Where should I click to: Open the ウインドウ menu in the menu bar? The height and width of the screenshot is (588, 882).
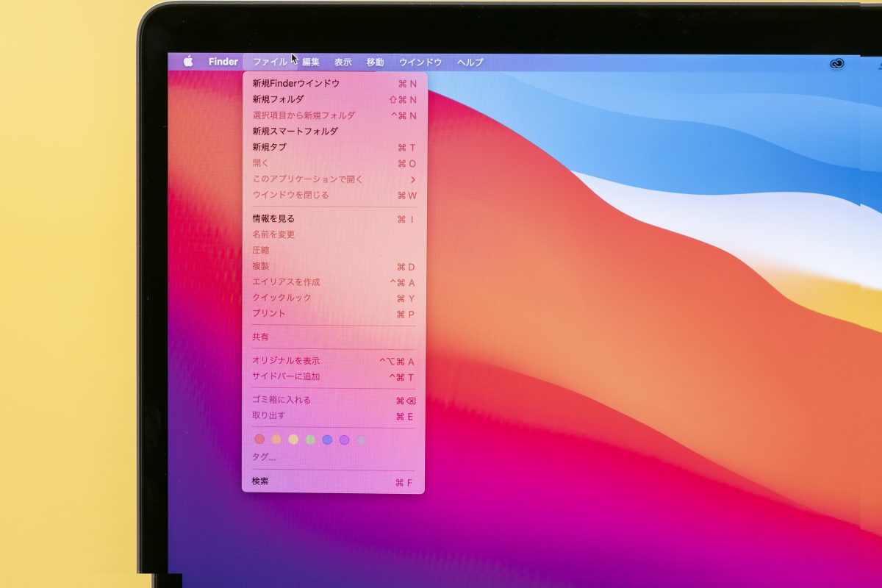(x=420, y=62)
